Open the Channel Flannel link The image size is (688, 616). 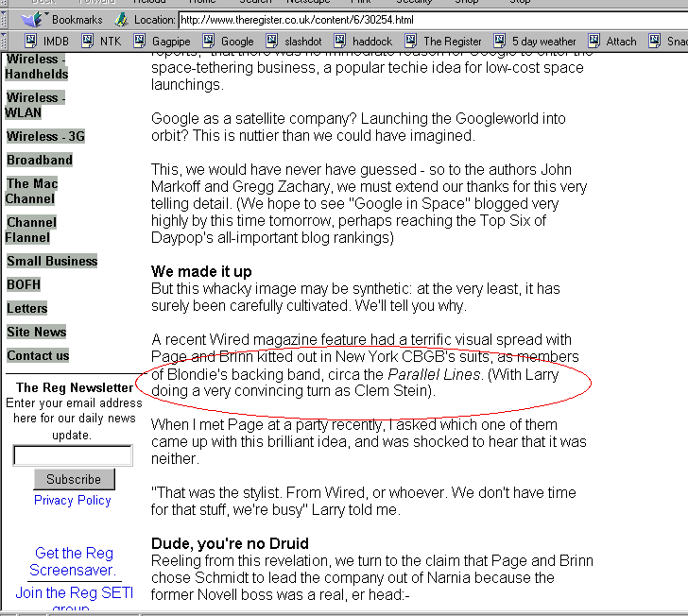click(x=30, y=230)
